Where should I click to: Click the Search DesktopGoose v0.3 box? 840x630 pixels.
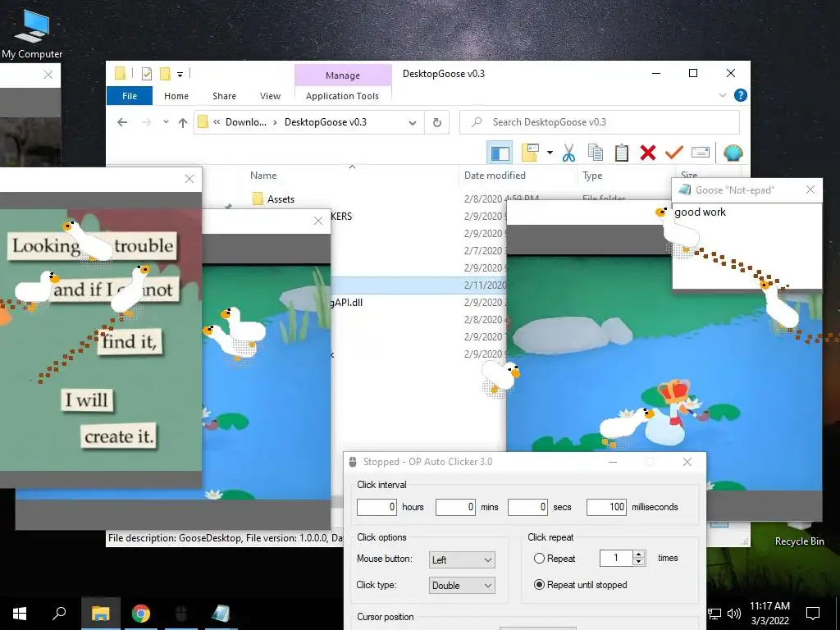(600, 122)
